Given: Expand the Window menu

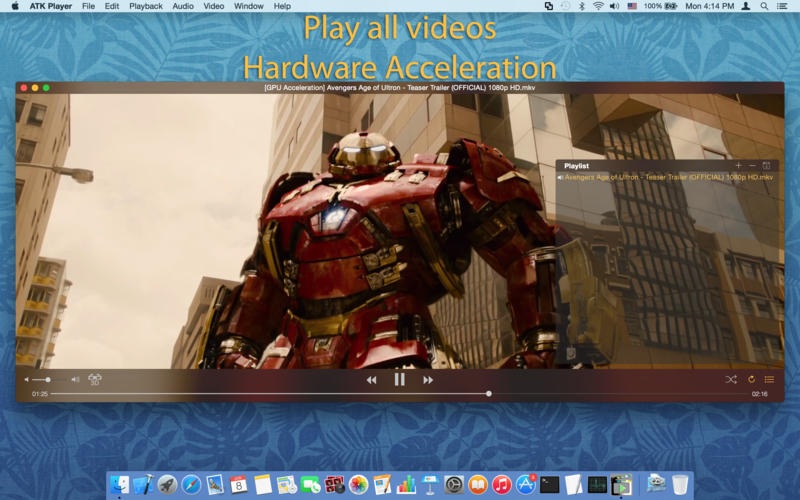Looking at the screenshot, I should pyautogui.click(x=248, y=6).
